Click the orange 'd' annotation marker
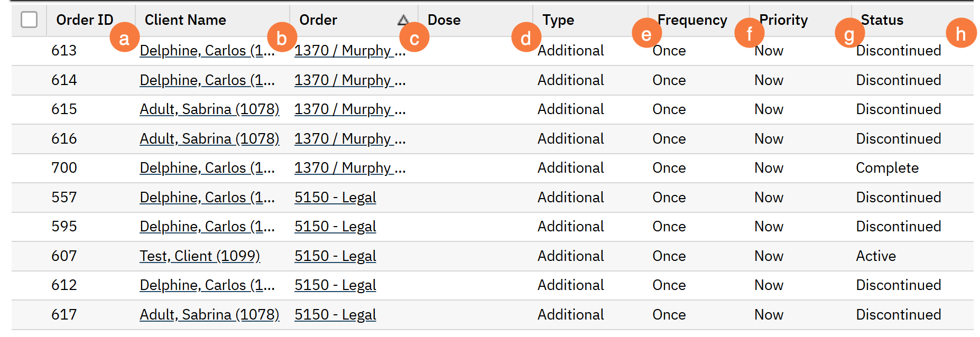 click(526, 38)
